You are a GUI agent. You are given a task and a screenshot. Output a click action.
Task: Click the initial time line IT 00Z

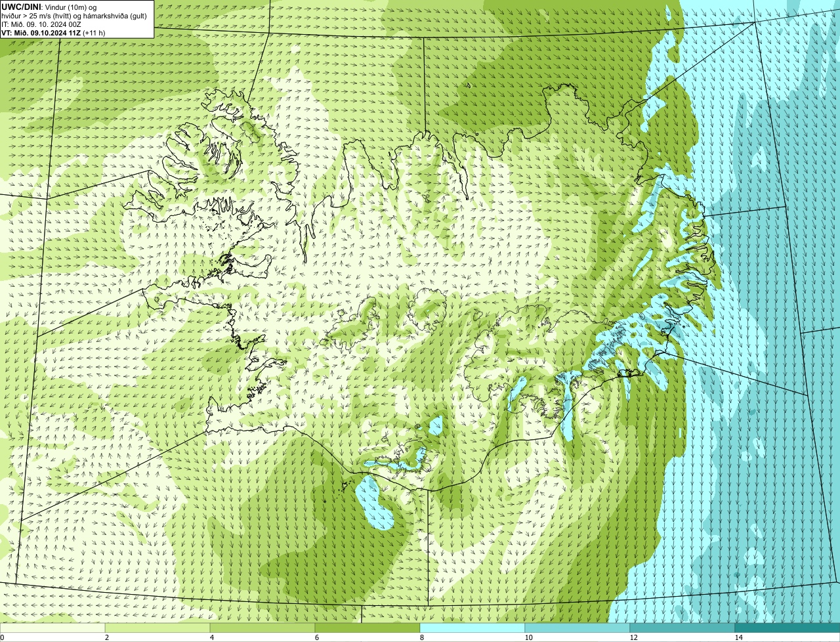pyautogui.click(x=41, y=24)
